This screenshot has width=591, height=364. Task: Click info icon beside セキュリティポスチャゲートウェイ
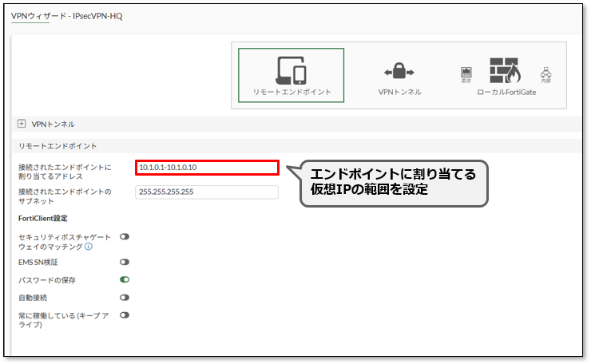coord(89,247)
